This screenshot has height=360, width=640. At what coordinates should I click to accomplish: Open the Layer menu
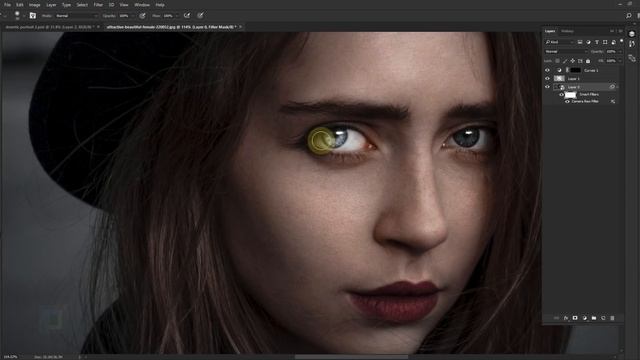click(x=51, y=5)
